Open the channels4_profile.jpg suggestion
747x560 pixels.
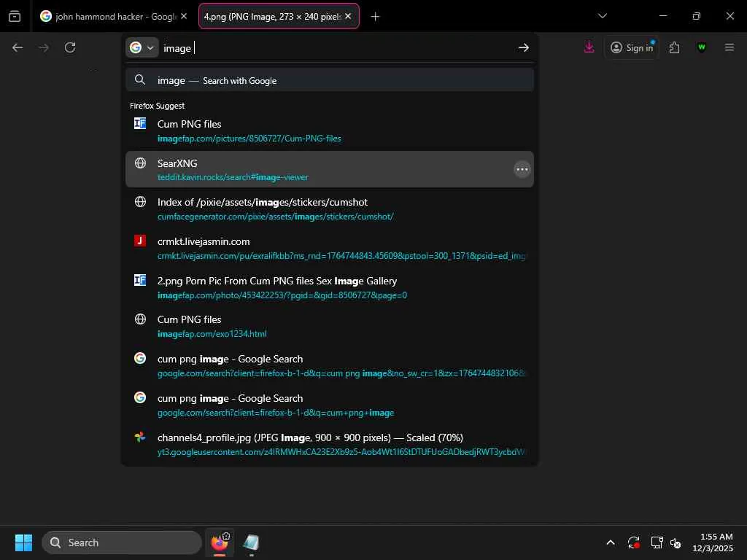(x=330, y=444)
